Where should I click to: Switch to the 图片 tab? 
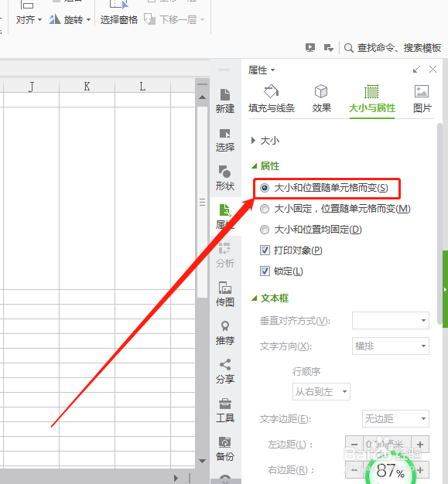point(422,99)
